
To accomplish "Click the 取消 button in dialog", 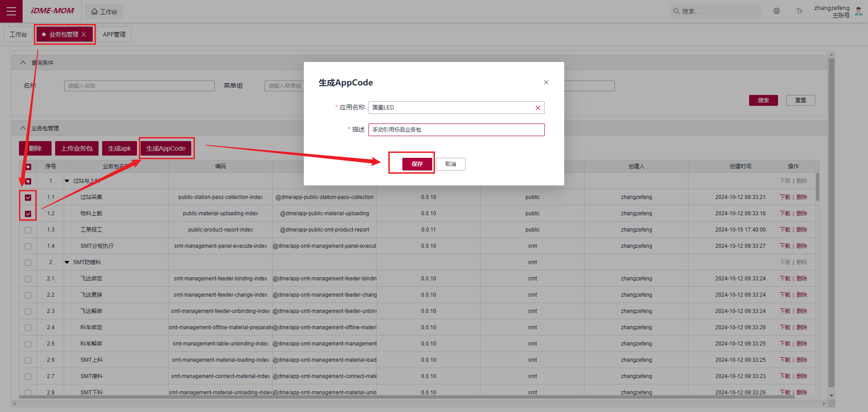I will coord(450,164).
